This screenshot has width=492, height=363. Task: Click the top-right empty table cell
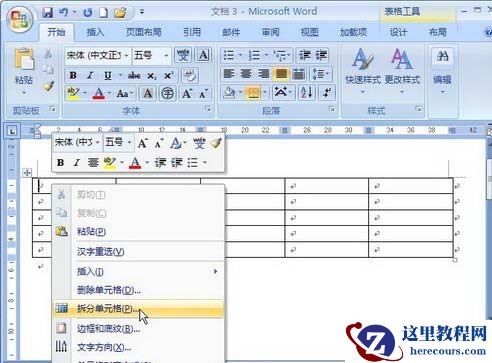point(411,186)
